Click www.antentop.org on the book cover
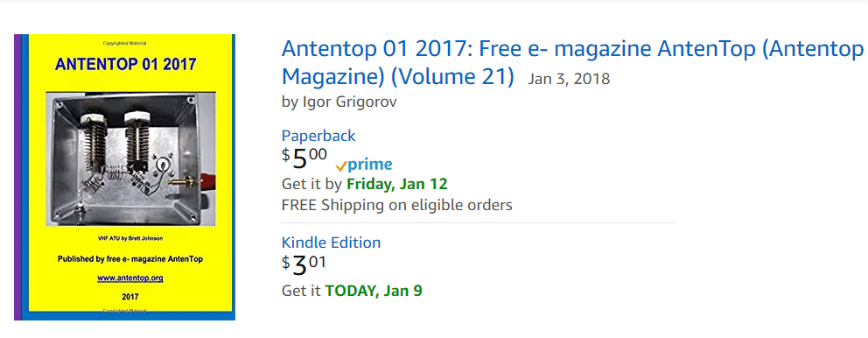868x338 pixels. [x=130, y=278]
